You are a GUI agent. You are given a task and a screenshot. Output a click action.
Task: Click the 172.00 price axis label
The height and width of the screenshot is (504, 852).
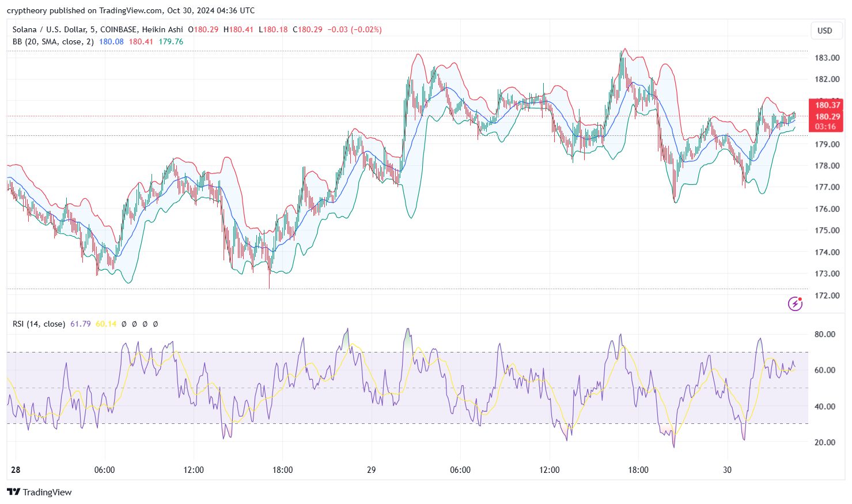[x=827, y=295]
